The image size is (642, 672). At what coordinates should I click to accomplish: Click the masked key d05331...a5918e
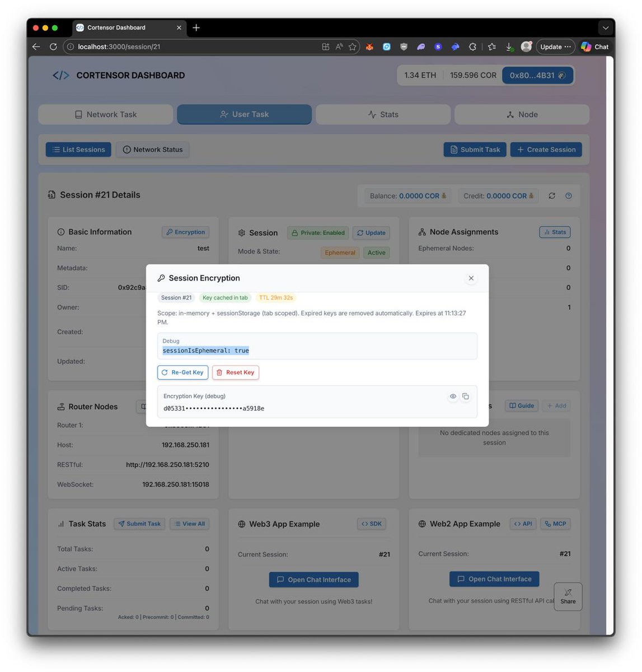214,409
